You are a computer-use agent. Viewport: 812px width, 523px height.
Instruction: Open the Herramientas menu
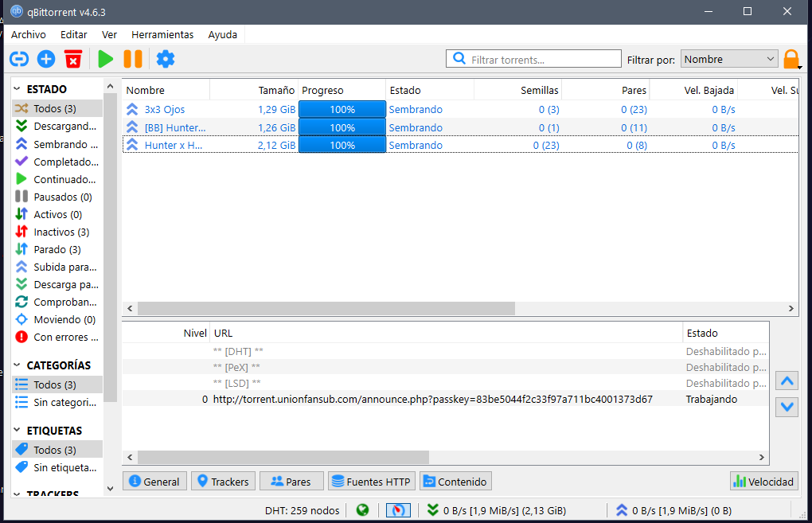[x=162, y=35]
